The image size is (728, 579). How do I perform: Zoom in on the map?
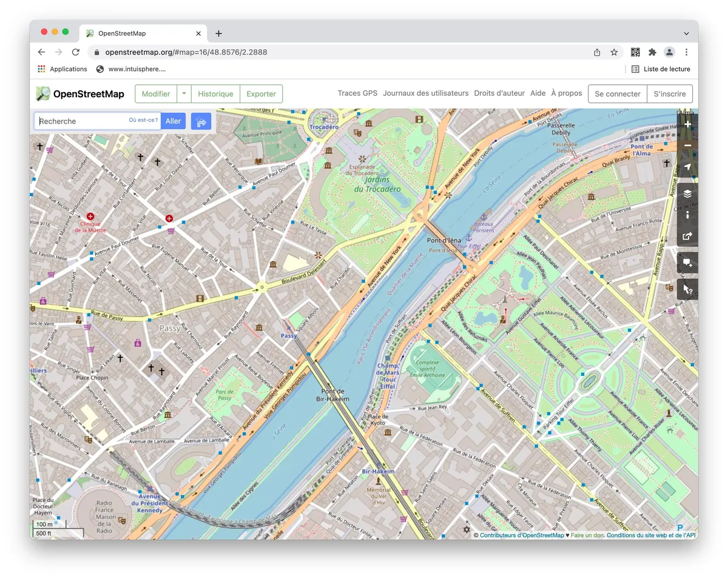pyautogui.click(x=687, y=124)
